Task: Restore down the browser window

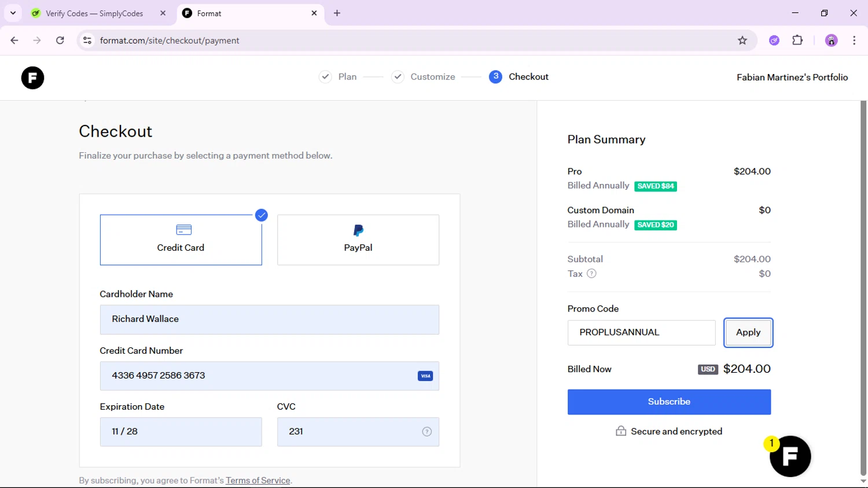Action: 824,13
